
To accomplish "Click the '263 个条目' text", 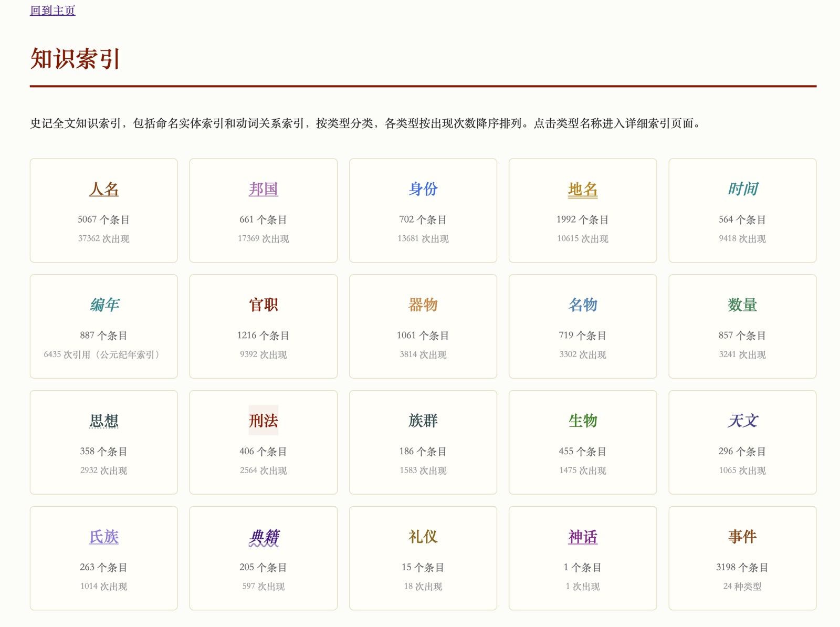I will pos(104,568).
